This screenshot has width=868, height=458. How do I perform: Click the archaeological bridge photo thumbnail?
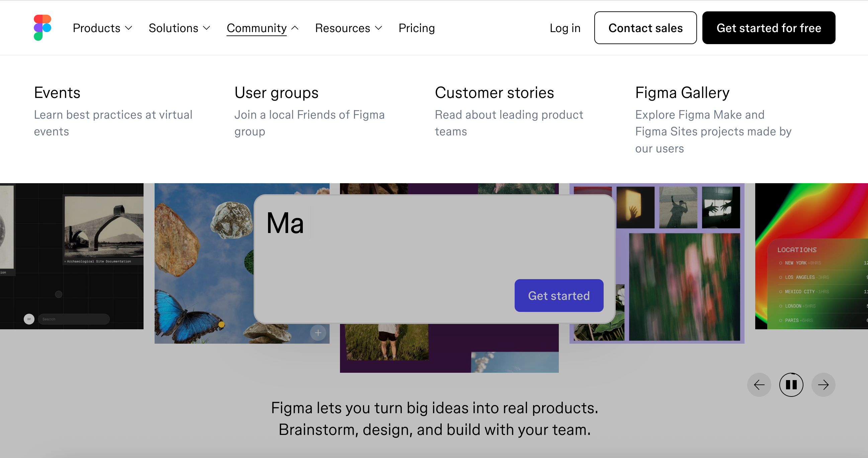(104, 226)
